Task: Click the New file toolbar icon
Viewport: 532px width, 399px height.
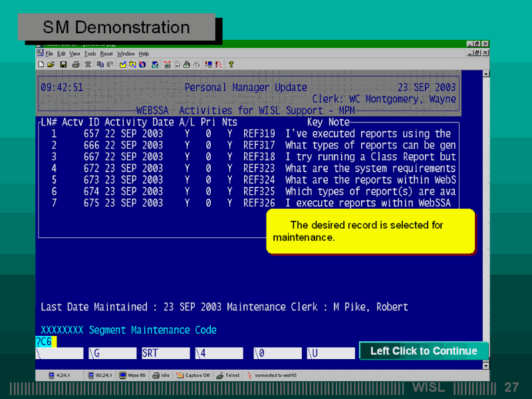Action: pyautogui.click(x=41, y=65)
